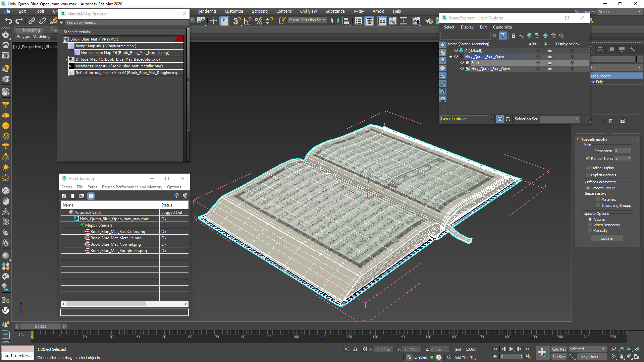Toggle Render Iters checkbox in TurboSmooth
The height and width of the screenshot is (362, 644).
click(588, 159)
